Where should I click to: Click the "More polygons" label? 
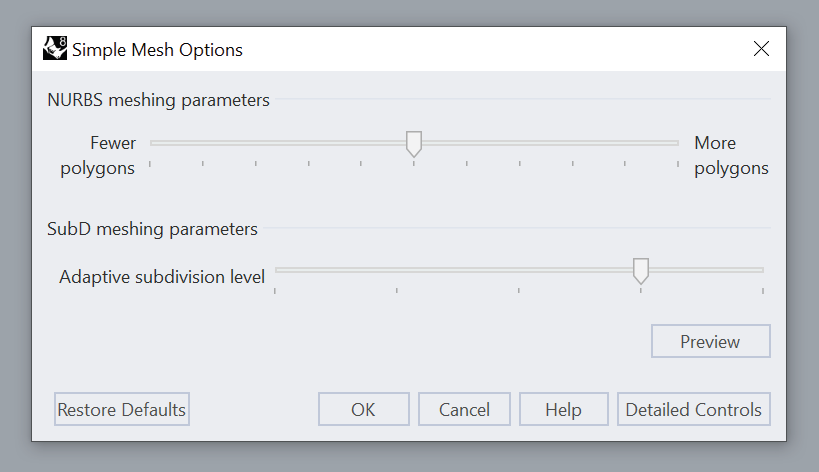pos(731,156)
